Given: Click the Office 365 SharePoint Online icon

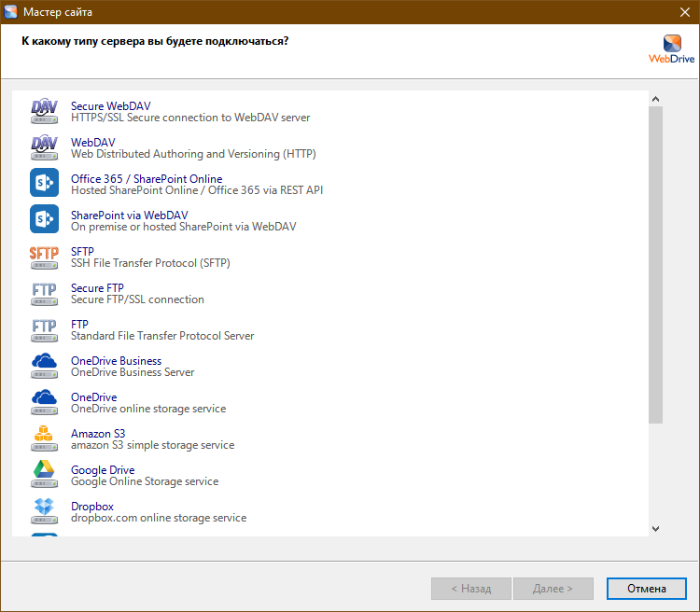Looking at the screenshot, I should point(45,184).
